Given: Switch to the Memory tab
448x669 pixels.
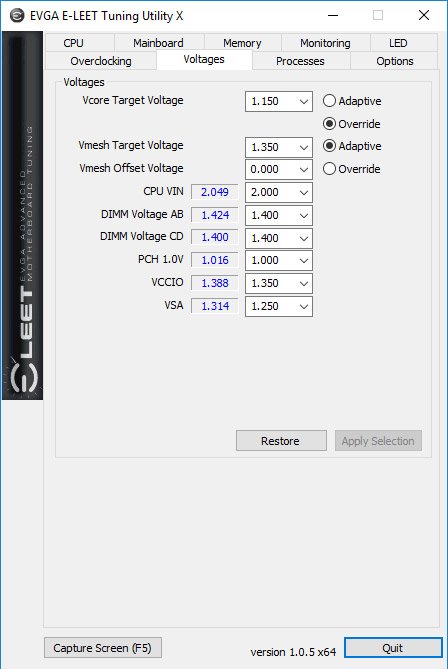Looking at the screenshot, I should pyautogui.click(x=242, y=43).
